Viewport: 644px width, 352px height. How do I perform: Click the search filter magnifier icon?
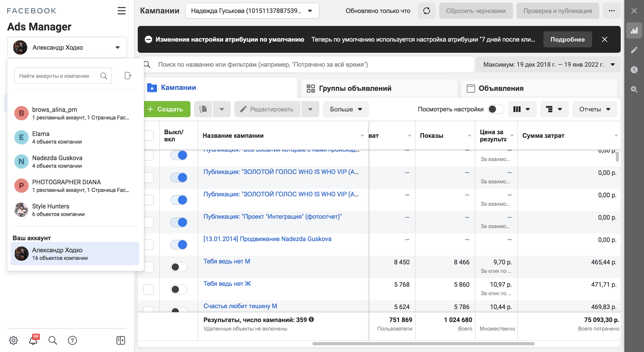pyautogui.click(x=147, y=64)
